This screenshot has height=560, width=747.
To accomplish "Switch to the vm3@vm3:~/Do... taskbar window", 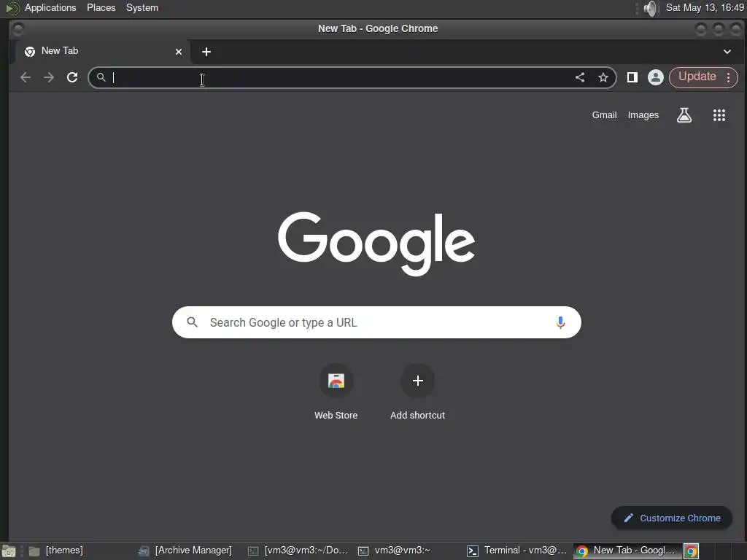I will pos(298,551).
